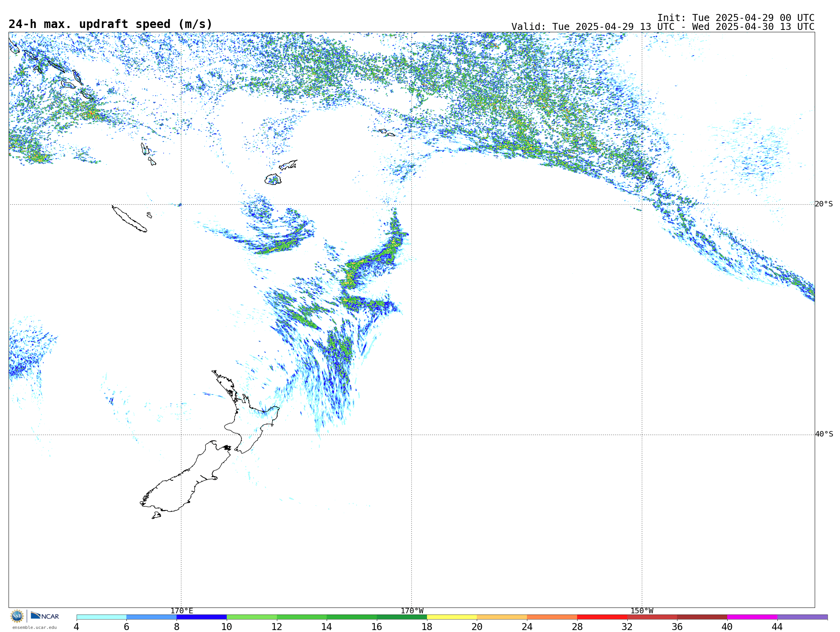Screen dimensions: 840x632
Task: Click the purple above-44 color segment
Action: 802,617
